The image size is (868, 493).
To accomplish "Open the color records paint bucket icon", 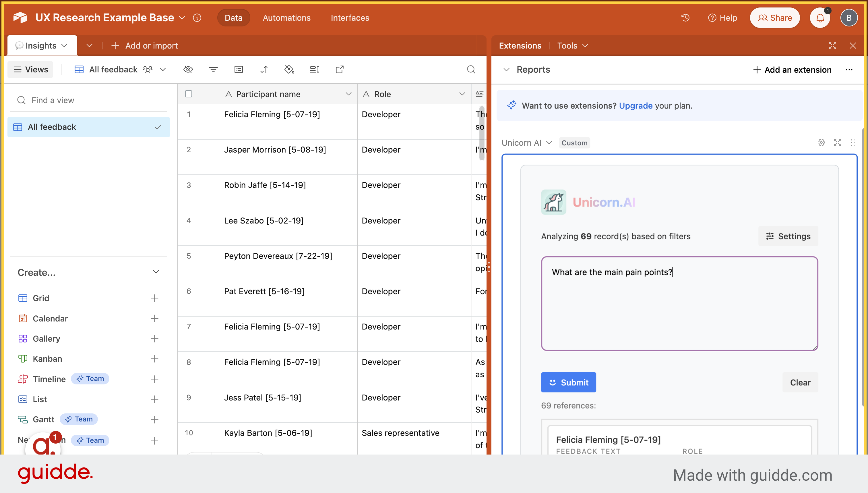I will pos(289,70).
